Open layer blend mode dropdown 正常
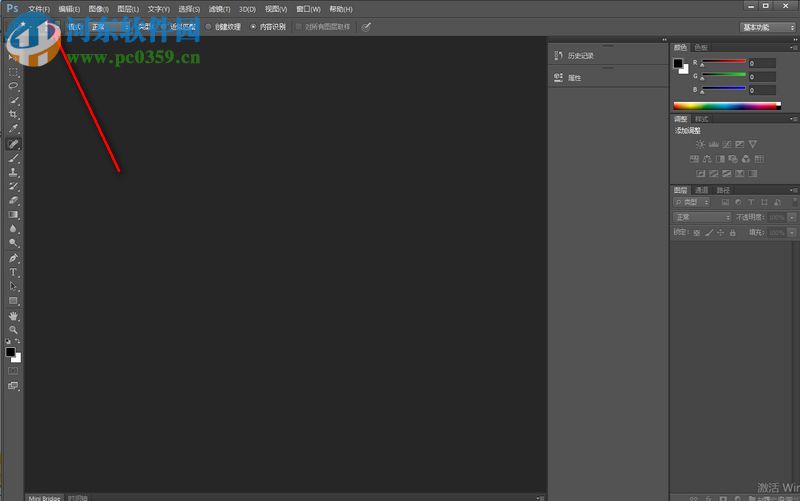This screenshot has width=800, height=501. pyautogui.click(x=703, y=217)
